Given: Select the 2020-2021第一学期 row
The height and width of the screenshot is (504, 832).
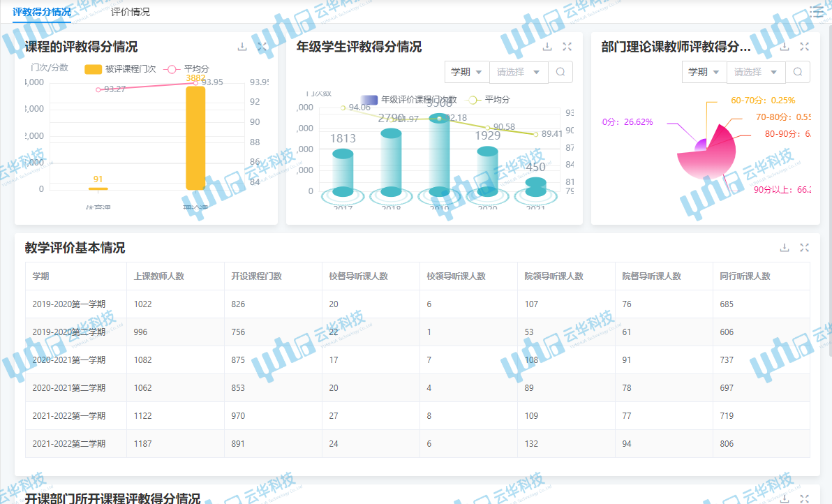Looking at the screenshot, I should click(x=417, y=360).
